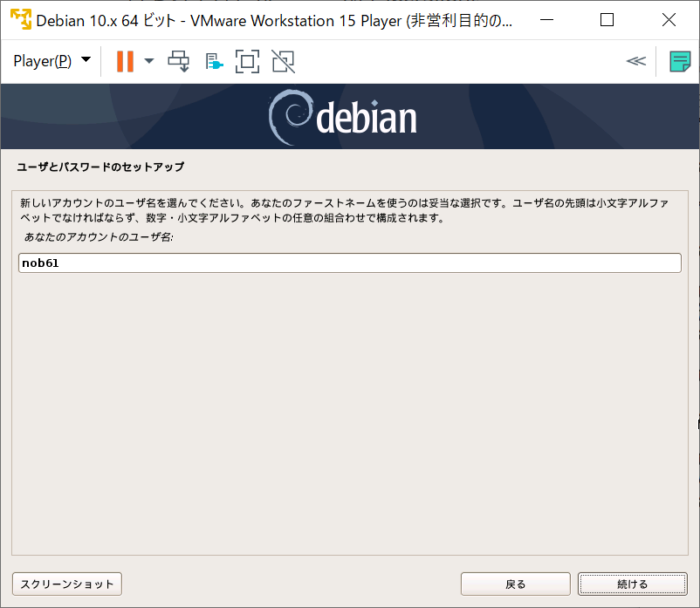Pause the virtual machine with orange button

click(125, 61)
